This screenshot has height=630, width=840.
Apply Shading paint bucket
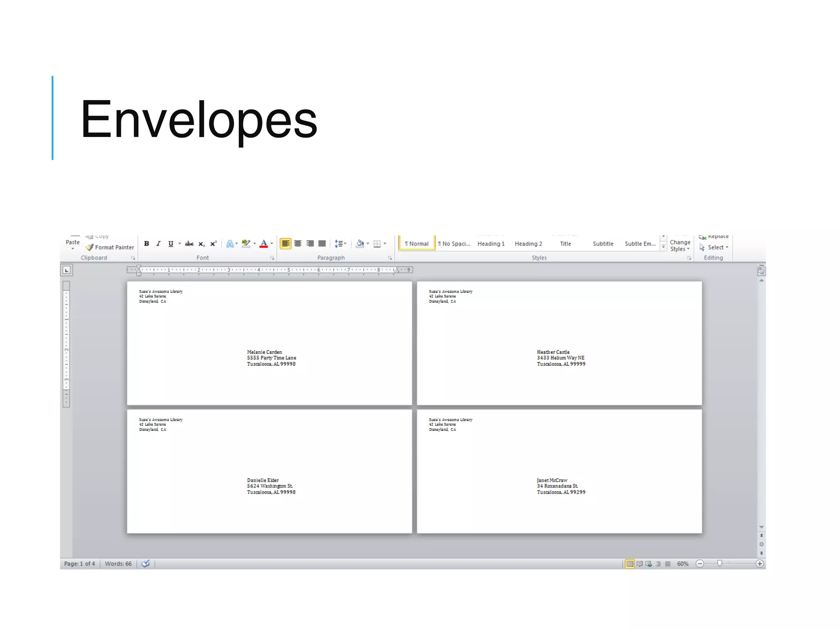(360, 244)
